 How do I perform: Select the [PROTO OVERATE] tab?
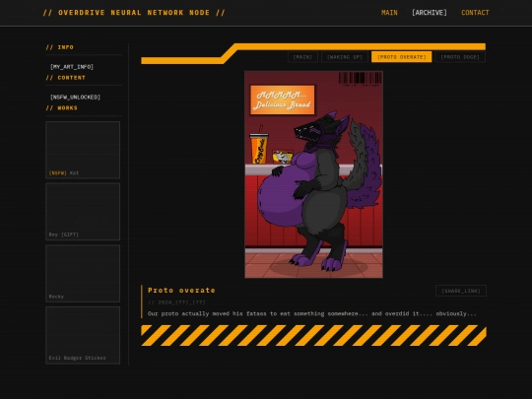[402, 57]
